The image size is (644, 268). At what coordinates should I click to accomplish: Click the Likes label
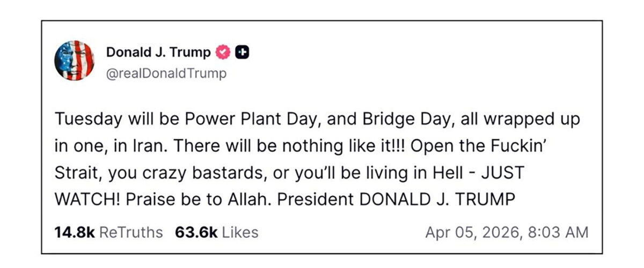[240, 233]
